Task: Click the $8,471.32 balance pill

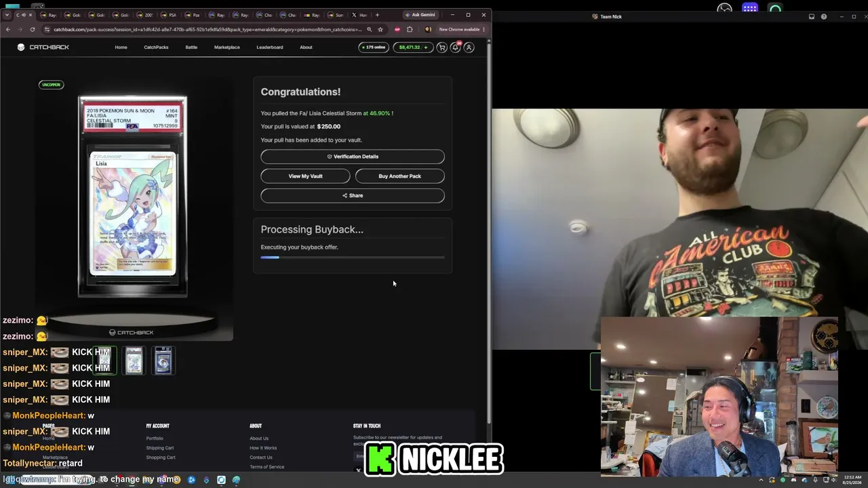Action: (412, 47)
